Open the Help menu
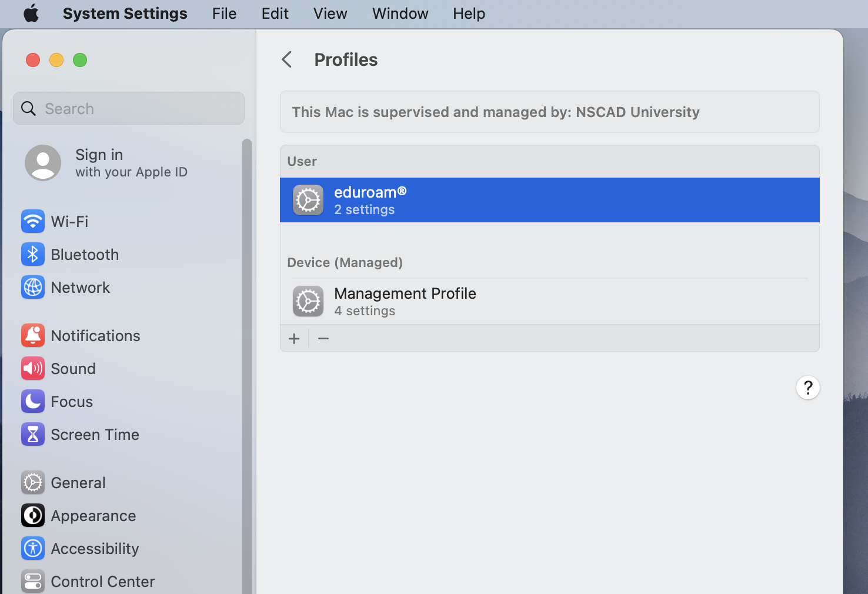The height and width of the screenshot is (594, 868). pos(469,14)
